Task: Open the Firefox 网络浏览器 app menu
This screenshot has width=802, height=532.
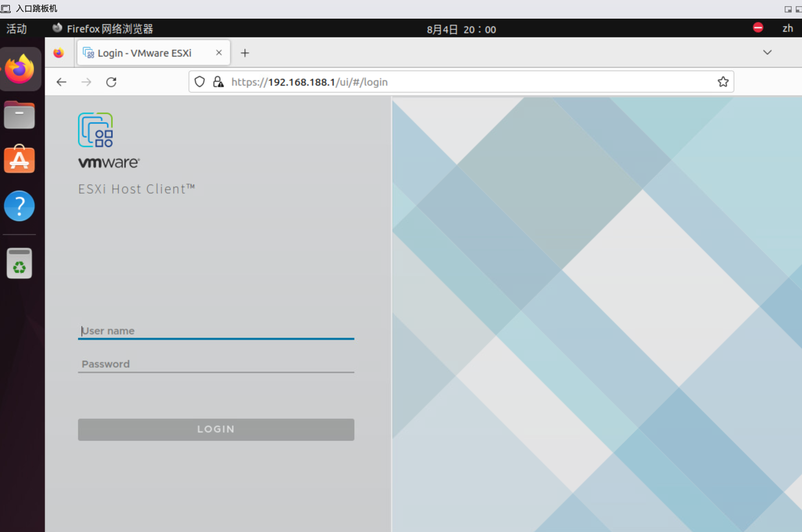Action: (103, 29)
